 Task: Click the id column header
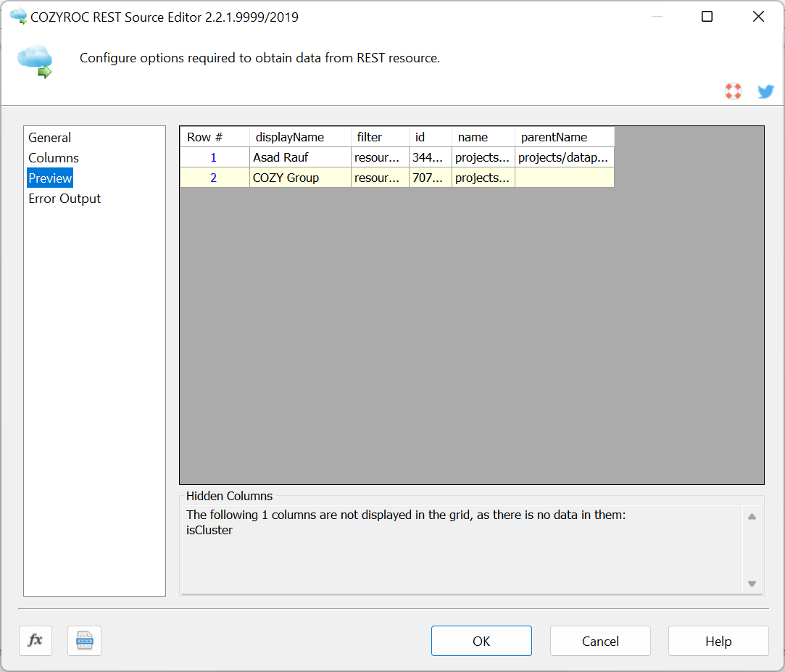[x=431, y=137]
